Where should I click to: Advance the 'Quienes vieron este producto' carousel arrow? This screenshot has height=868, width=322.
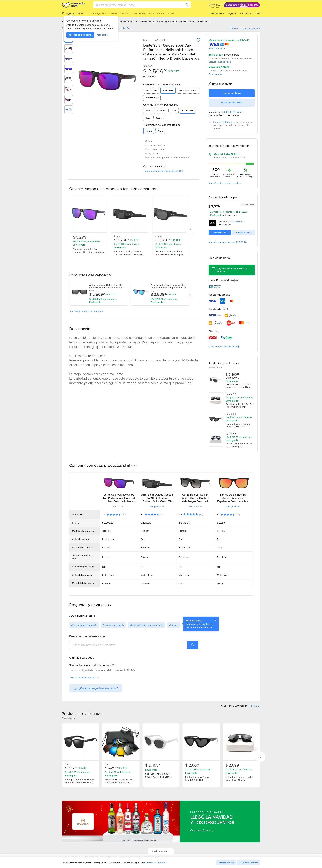pyautogui.click(x=190, y=229)
